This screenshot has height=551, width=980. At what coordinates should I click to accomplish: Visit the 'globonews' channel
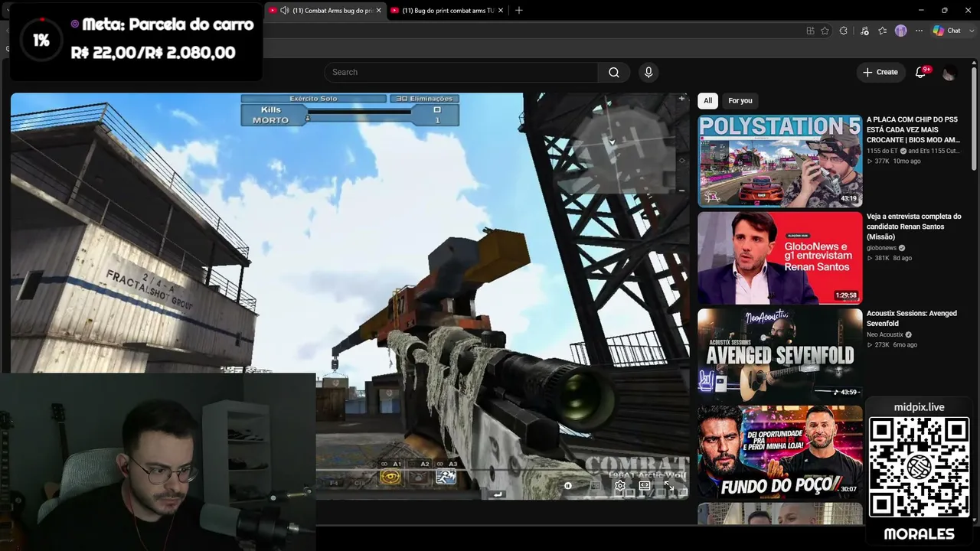coord(881,248)
